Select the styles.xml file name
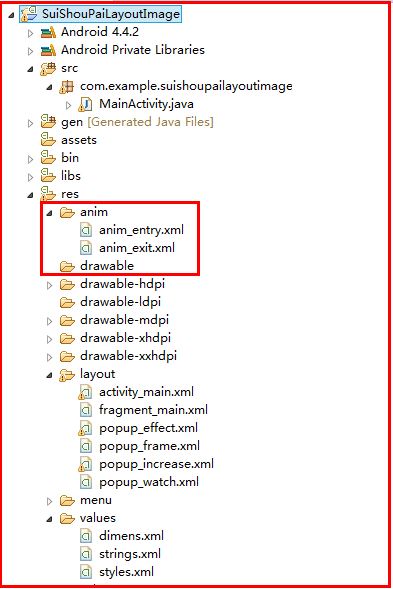Image resolution: width=393 pixels, height=589 pixels. (x=126, y=572)
